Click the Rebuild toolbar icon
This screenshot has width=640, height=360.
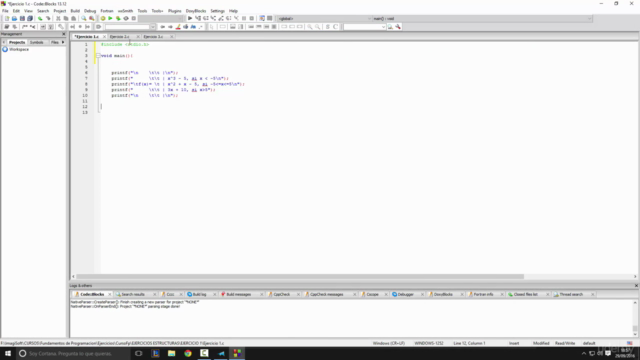[x=126, y=18]
